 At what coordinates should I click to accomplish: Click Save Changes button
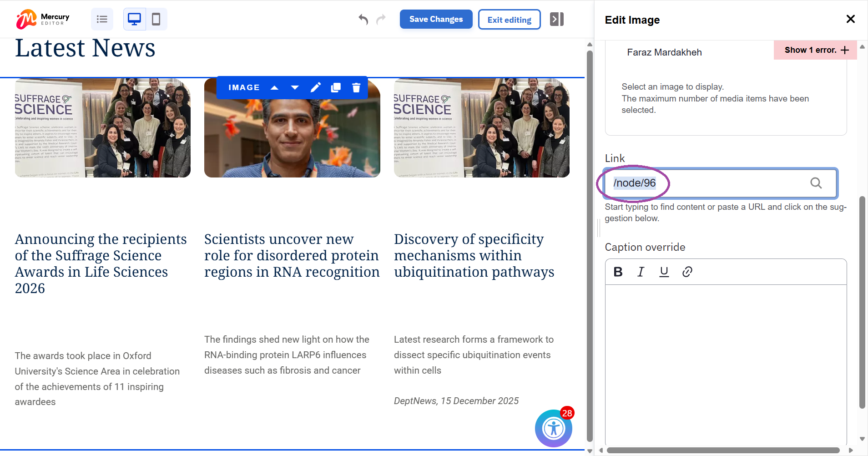click(x=436, y=19)
